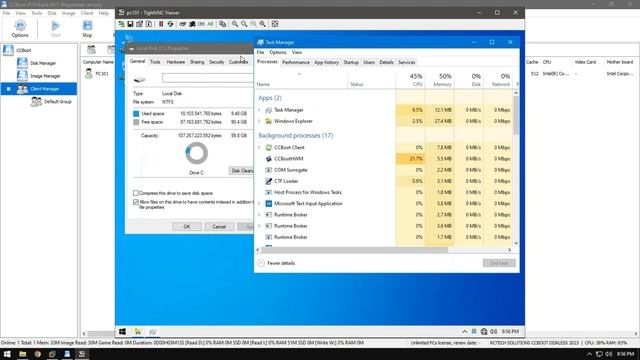
Task: Expand Windows Explorer process row
Action: tap(259, 121)
